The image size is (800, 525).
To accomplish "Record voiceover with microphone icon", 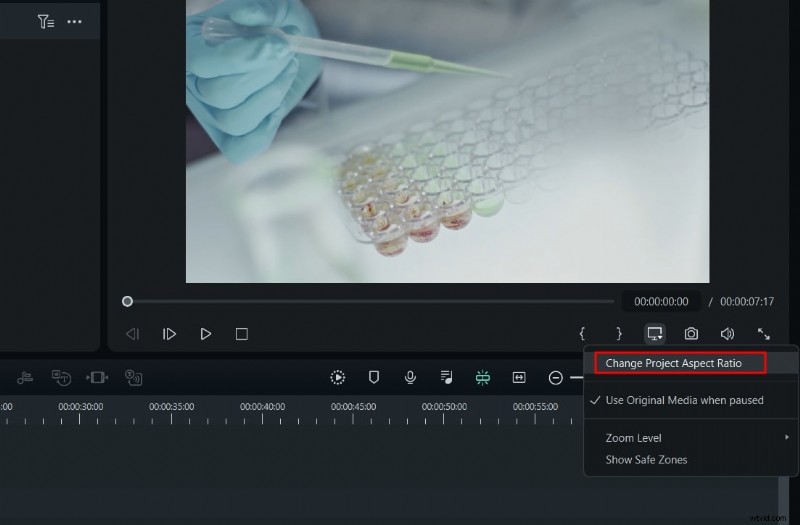I will click(x=410, y=378).
